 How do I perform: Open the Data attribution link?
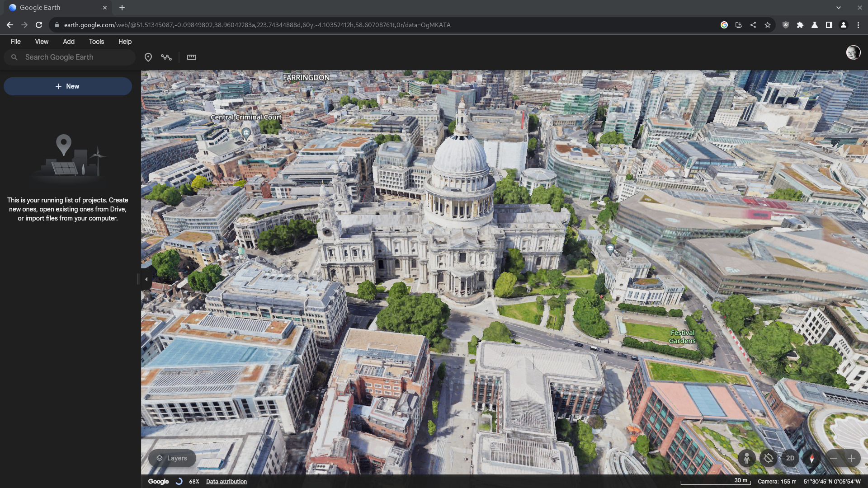[226, 482]
